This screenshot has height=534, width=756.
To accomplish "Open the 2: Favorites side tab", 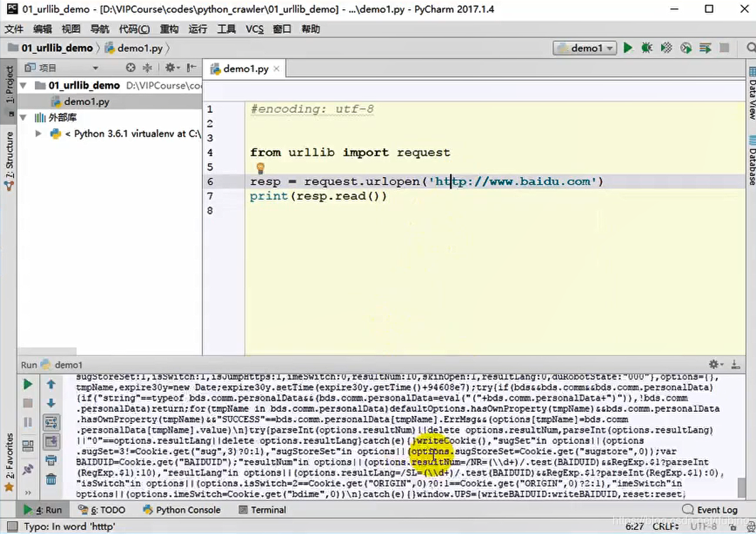I will click(x=9, y=462).
